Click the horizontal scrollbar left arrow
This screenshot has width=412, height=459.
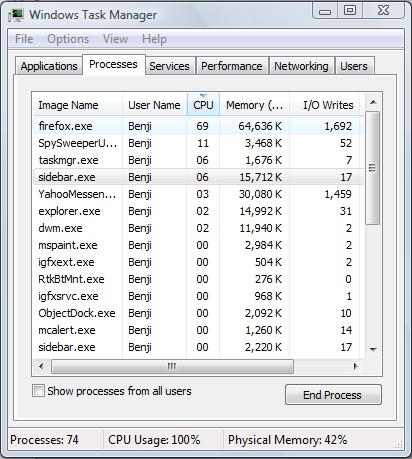point(41,366)
